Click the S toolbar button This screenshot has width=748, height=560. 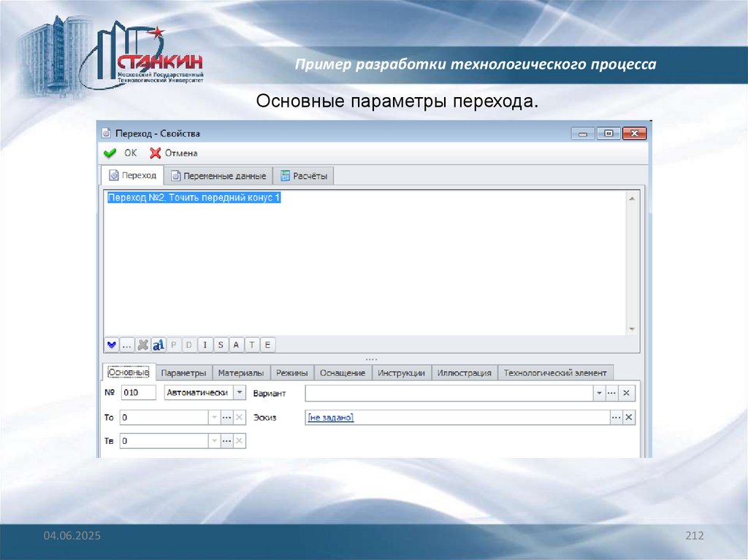(221, 345)
